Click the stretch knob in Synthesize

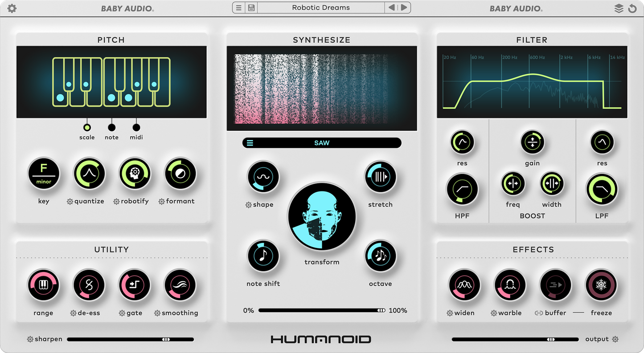[x=380, y=177]
